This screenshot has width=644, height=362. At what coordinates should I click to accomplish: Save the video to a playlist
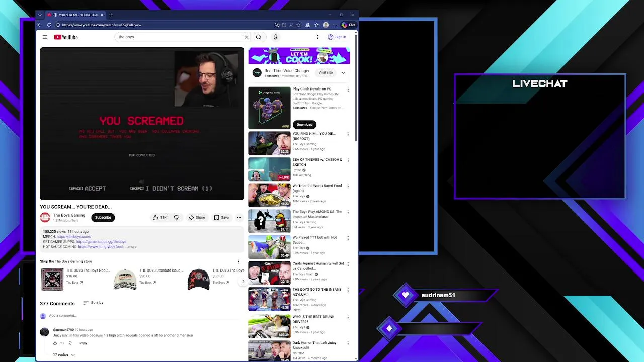[221, 217]
